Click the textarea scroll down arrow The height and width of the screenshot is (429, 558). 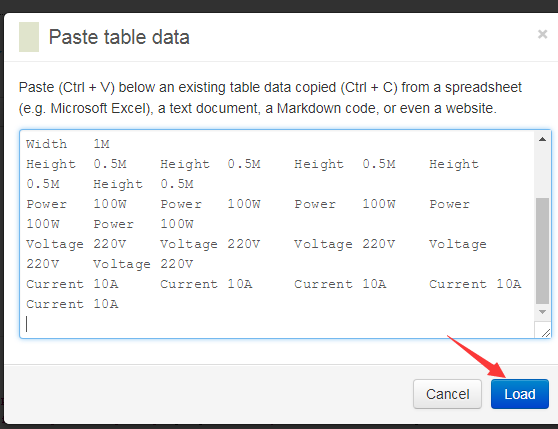(542, 312)
